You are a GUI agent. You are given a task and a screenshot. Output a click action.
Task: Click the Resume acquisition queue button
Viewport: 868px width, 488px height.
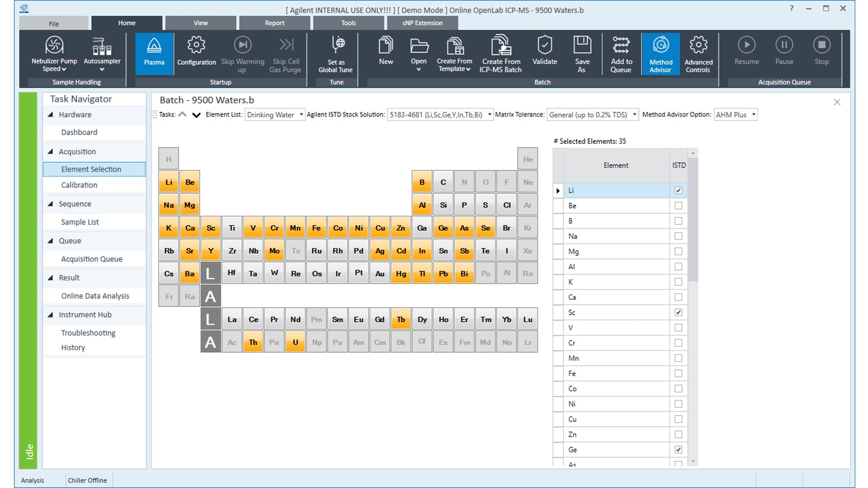tap(746, 51)
